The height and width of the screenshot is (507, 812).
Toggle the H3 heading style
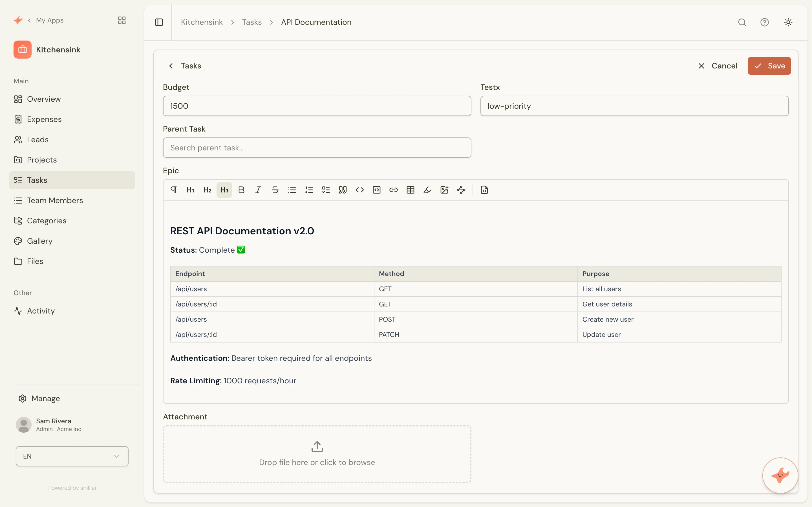click(x=224, y=190)
